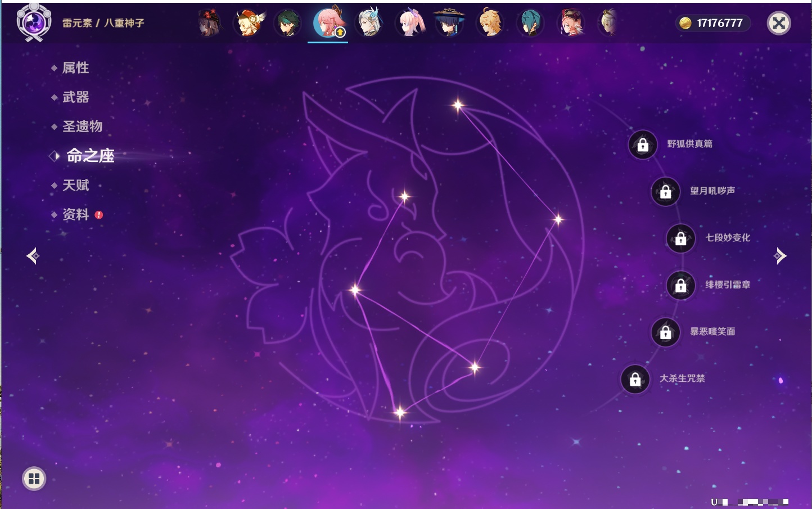Viewport: 812px width, 509px height.
Task: View constellation 野狐供真篇 details
Action: pyautogui.click(x=689, y=144)
